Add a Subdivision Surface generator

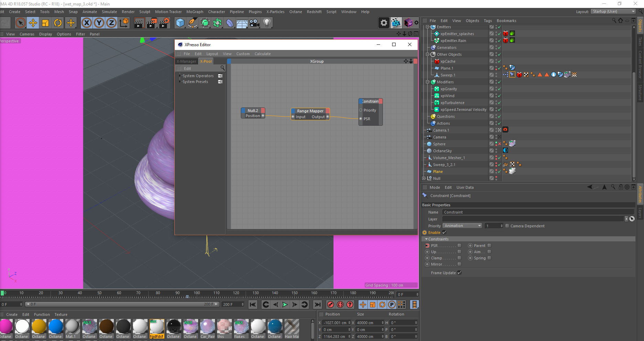(x=205, y=23)
